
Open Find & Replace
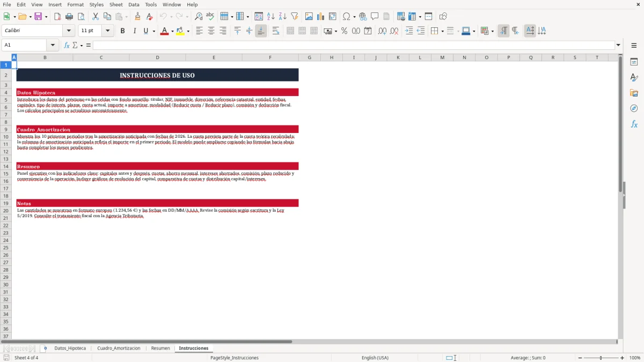point(199,17)
